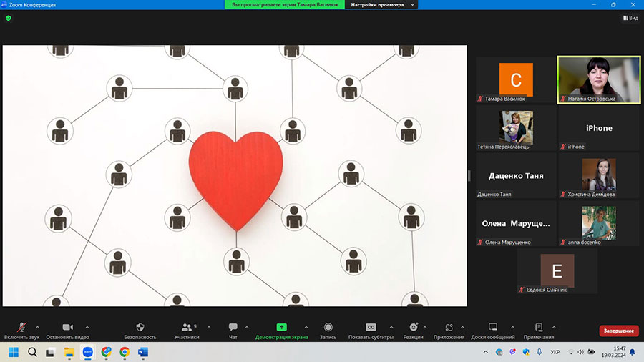Screen dimensions: 644x362
Task: Open the Примечания notes icon
Action: pyautogui.click(x=538, y=328)
